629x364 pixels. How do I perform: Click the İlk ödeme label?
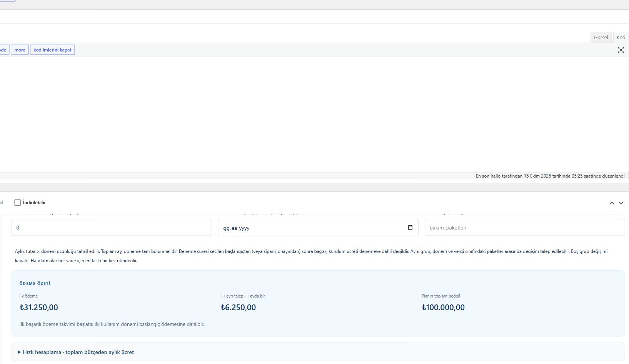tap(28, 296)
